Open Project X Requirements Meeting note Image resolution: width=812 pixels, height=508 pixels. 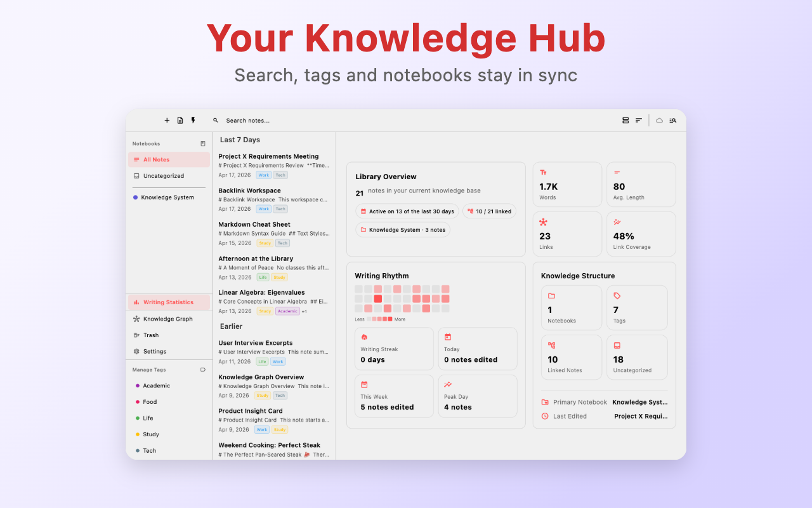[274, 165]
